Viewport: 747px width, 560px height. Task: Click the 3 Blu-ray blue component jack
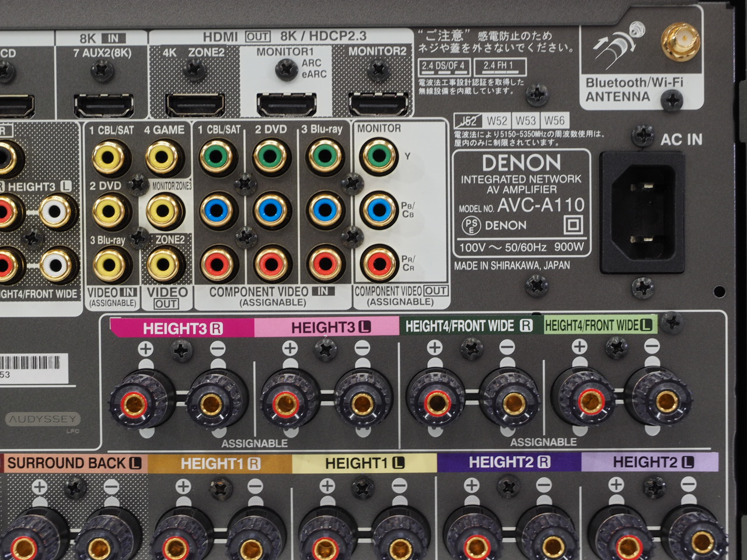click(x=326, y=209)
